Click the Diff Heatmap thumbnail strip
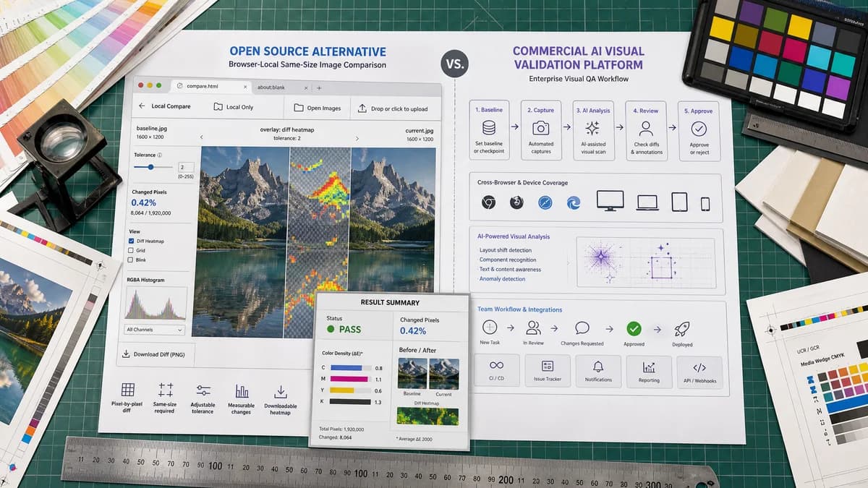The image size is (868, 488). click(427, 416)
